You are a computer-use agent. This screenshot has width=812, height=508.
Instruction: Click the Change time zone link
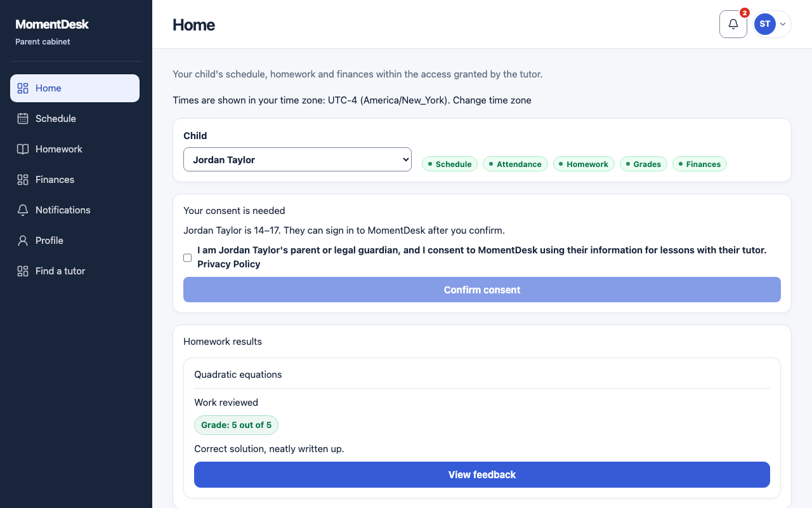click(492, 100)
